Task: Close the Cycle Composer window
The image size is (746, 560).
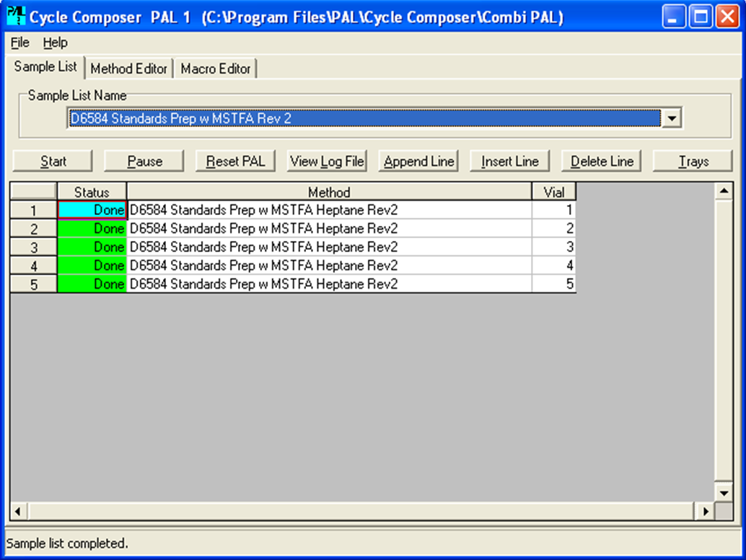Action: point(728,17)
